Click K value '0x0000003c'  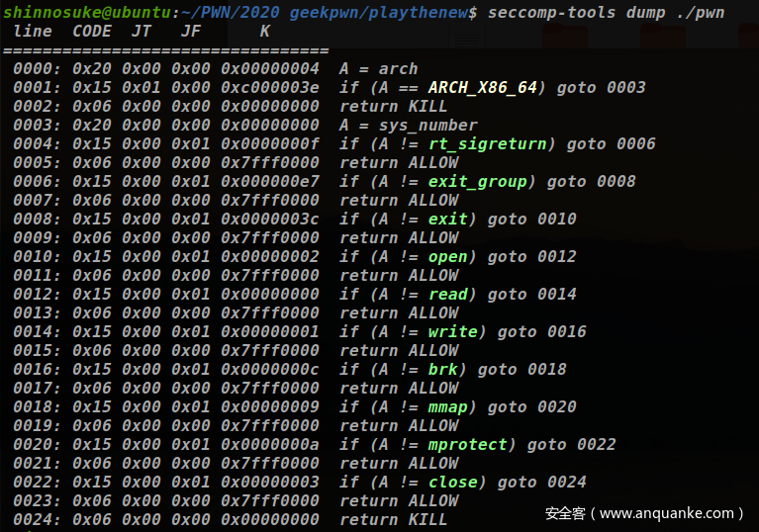coord(269,220)
